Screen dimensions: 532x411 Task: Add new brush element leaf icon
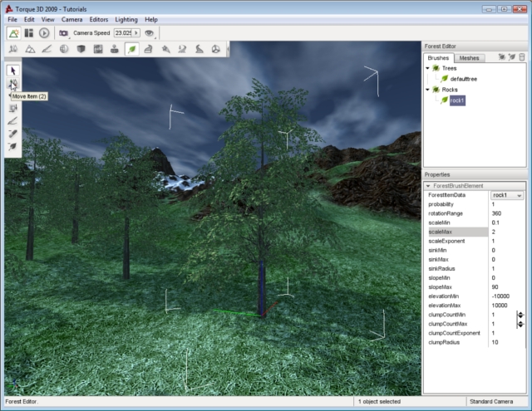pos(512,57)
